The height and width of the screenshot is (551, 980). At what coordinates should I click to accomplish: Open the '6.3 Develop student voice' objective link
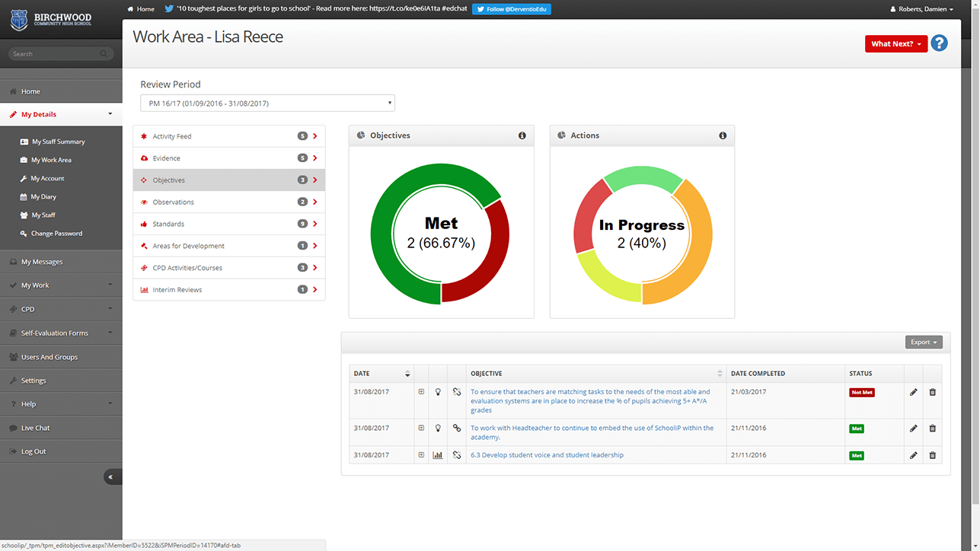(547, 455)
